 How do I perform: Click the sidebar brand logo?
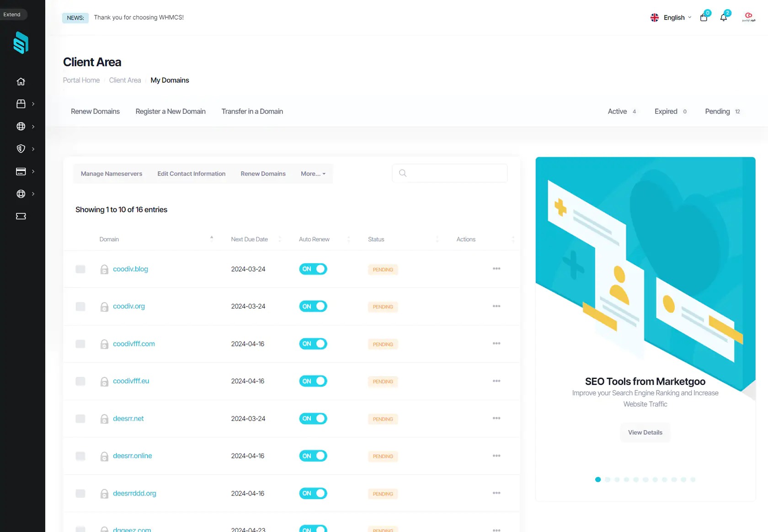21,43
